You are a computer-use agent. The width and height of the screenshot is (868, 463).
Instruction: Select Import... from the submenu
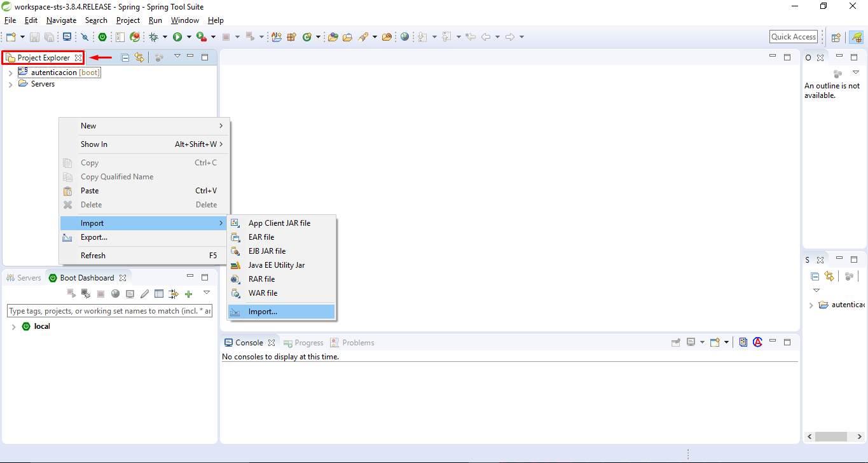[x=263, y=312]
